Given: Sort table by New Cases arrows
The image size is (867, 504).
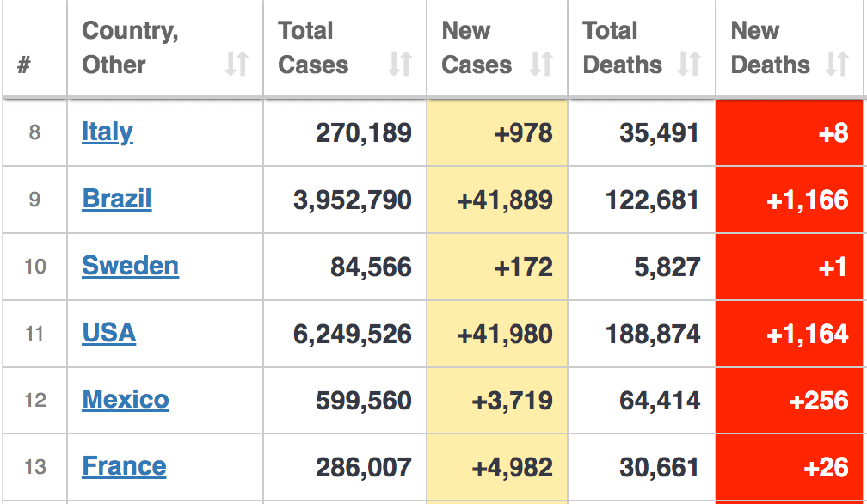Looking at the screenshot, I should 541,64.
